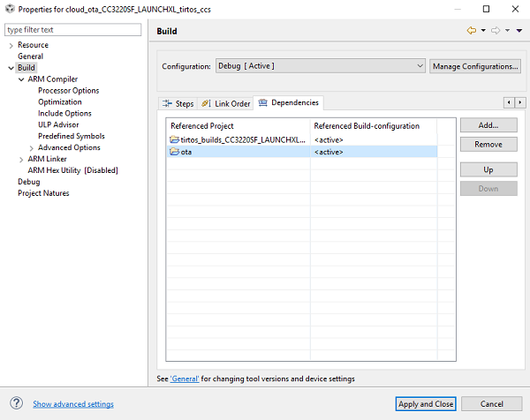Expand the ARM Linker tree node
This screenshot has width=530, height=420.
coord(21,159)
